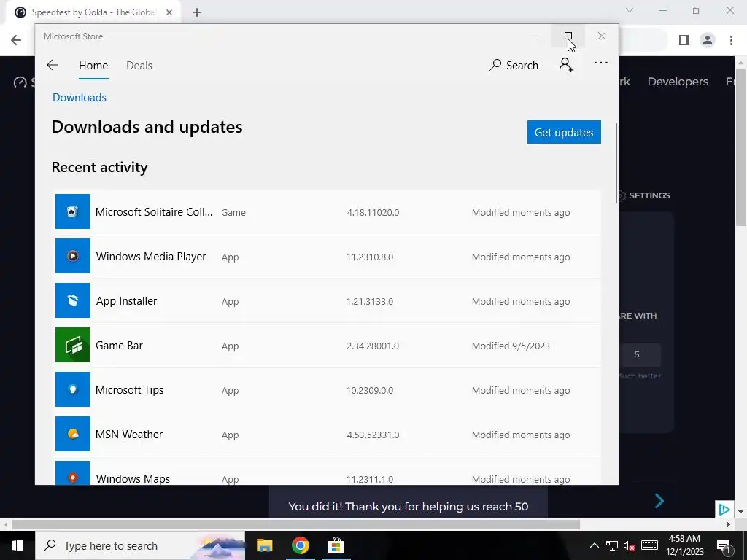747x560 pixels.
Task: Click version 11.2310.8.0 text
Action: (370, 257)
